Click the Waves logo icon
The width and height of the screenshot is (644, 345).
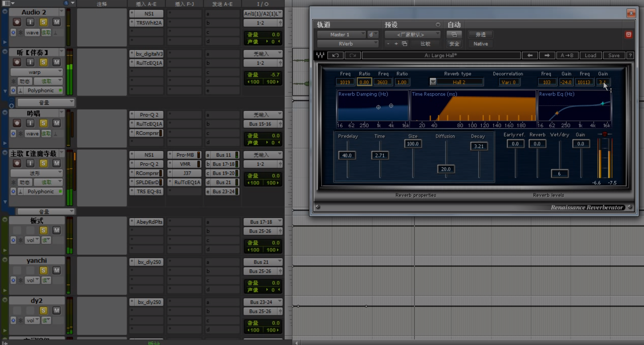click(x=320, y=55)
